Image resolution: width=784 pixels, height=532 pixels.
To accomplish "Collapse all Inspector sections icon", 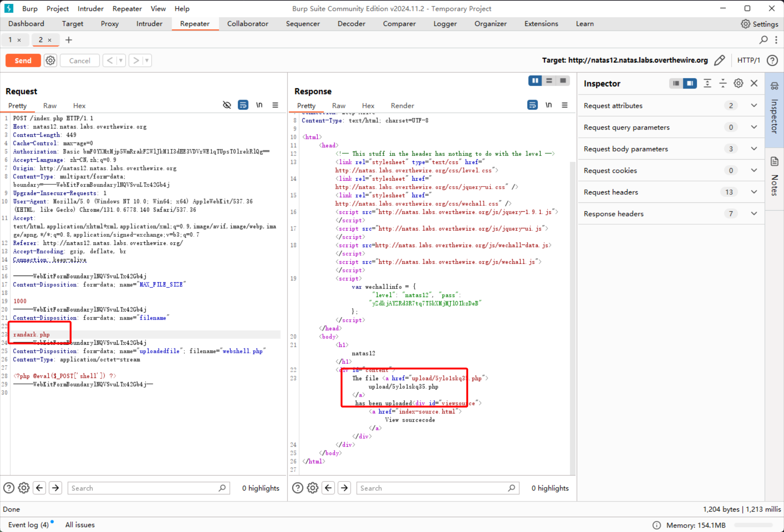I will [x=723, y=83].
